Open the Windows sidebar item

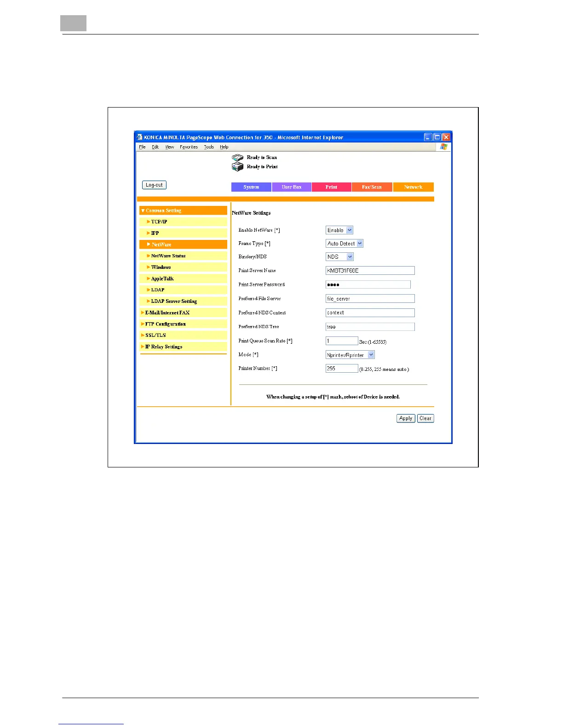pyautogui.click(x=183, y=267)
